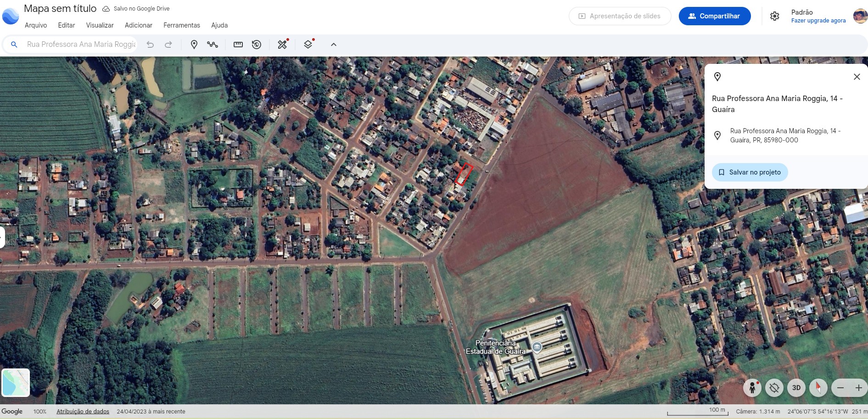
Task: Toggle 3D view mode
Action: pyautogui.click(x=796, y=388)
